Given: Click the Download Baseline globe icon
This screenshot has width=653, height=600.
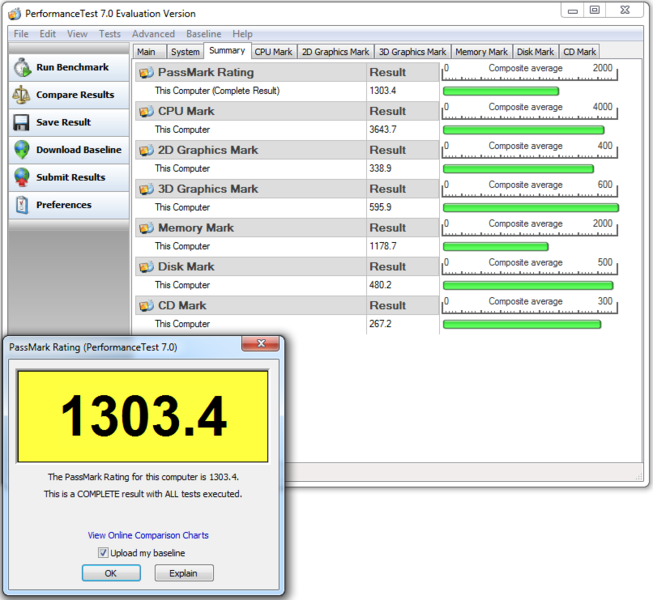Looking at the screenshot, I should click(21, 150).
